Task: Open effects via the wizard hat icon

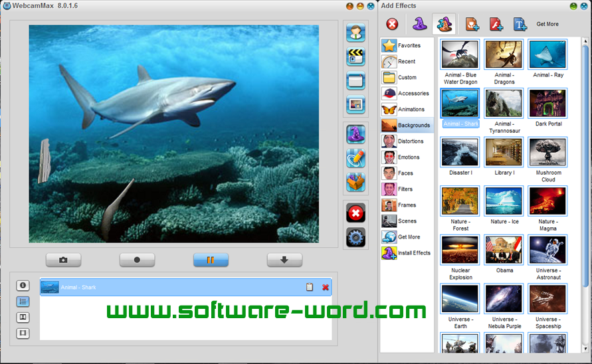Action: (355, 134)
